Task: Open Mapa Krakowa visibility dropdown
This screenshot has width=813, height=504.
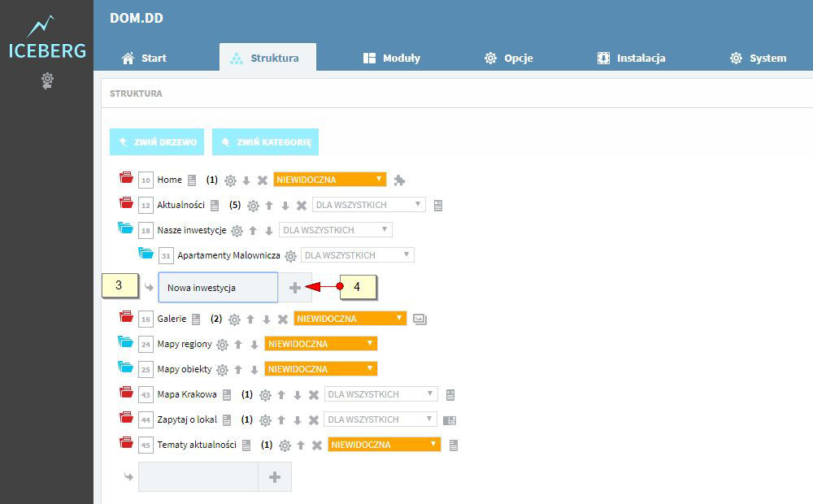Action: point(381,394)
